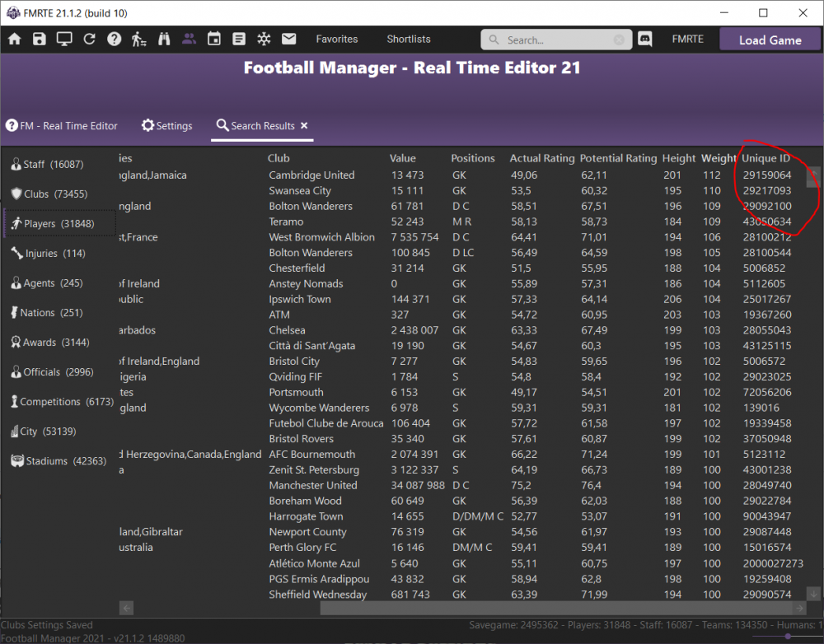
Task: Sort by the Height column header
Action: point(678,158)
